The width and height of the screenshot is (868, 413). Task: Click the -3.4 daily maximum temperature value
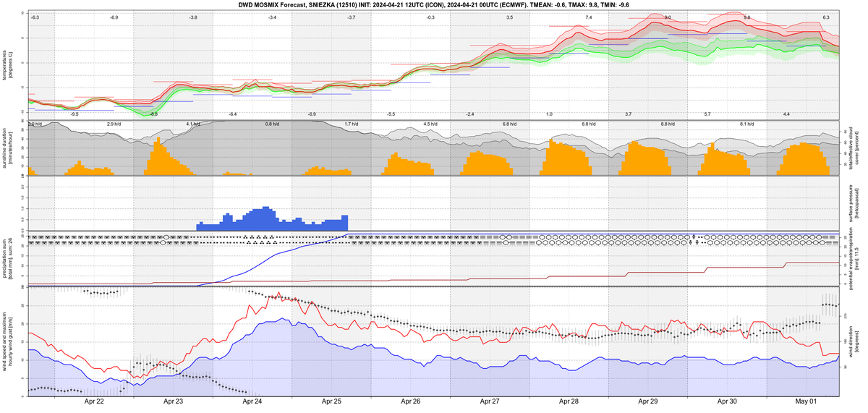(x=272, y=17)
